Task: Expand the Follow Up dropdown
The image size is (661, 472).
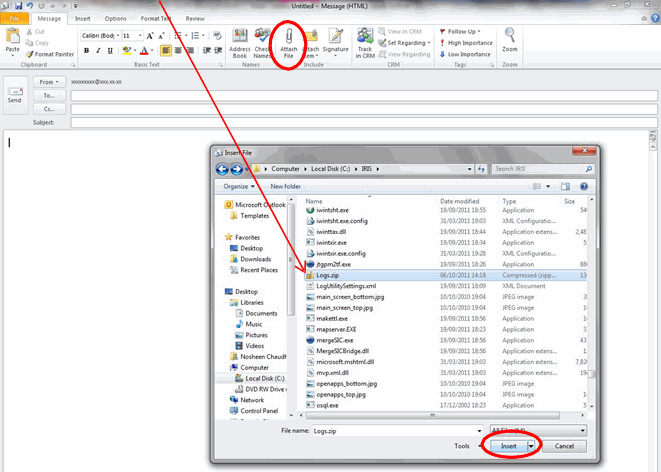Action: pyautogui.click(x=479, y=32)
